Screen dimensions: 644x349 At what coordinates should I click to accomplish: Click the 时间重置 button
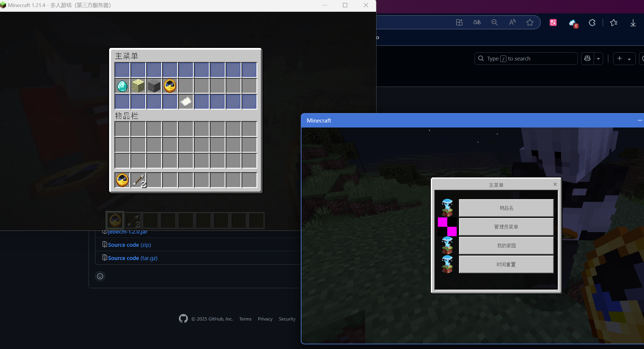click(x=506, y=264)
